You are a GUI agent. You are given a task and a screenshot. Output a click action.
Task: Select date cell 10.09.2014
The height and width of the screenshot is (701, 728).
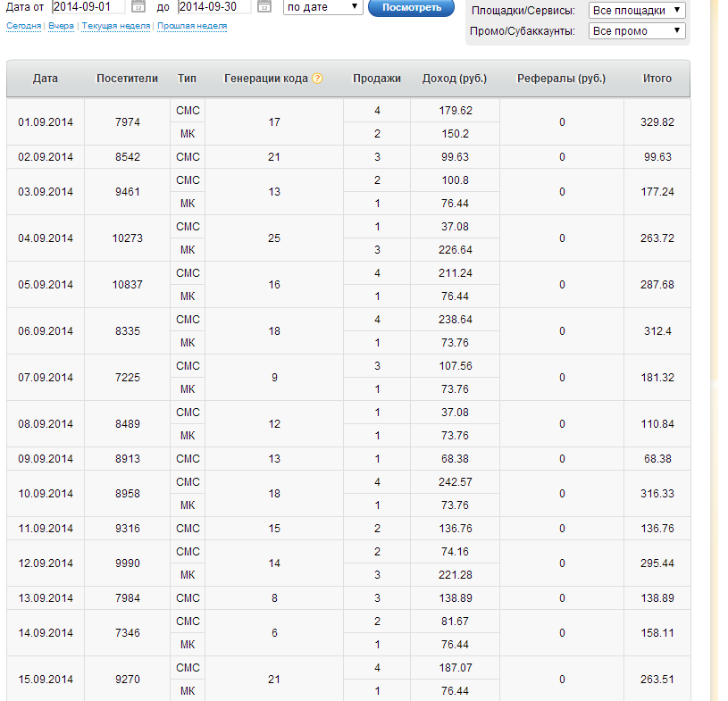[46, 494]
